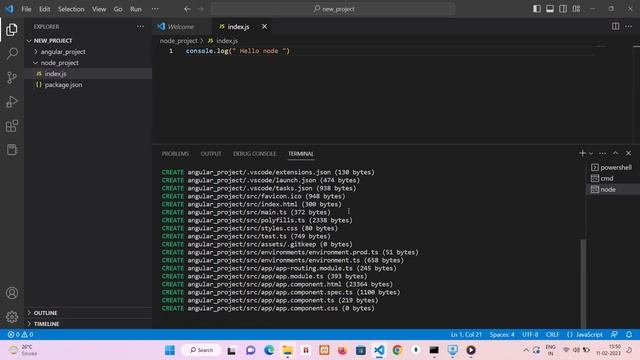Open index.js in the Explorer tree
Image resolution: width=640 pixels, height=360 pixels.
pos(88,74)
